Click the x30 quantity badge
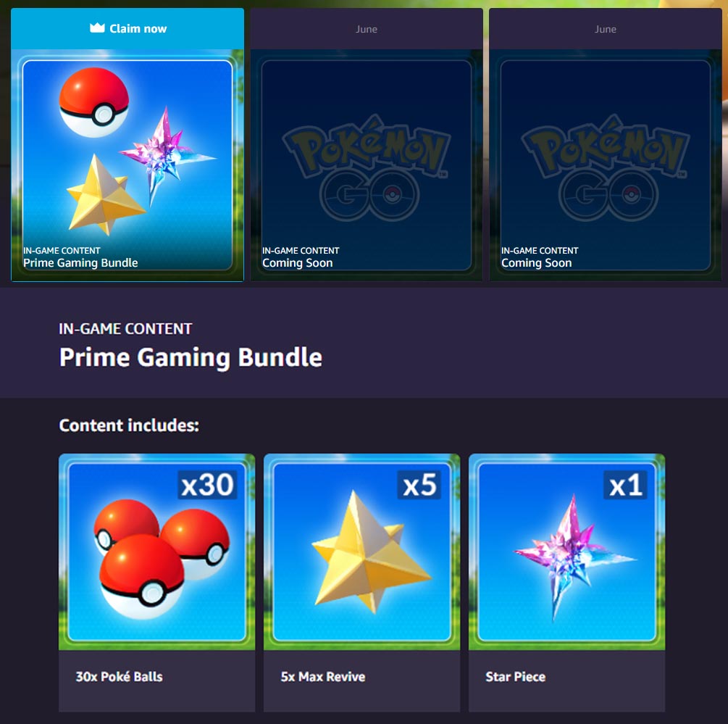This screenshot has height=724, width=728. [208, 486]
